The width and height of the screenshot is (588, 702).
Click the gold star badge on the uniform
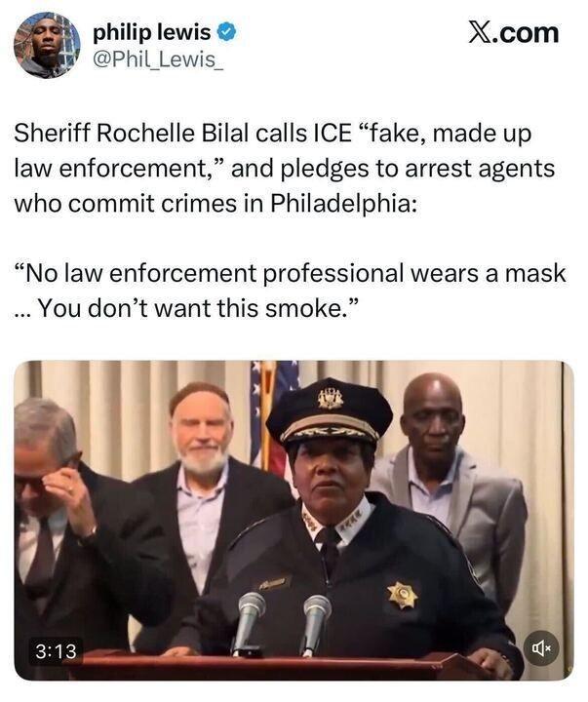(x=403, y=596)
